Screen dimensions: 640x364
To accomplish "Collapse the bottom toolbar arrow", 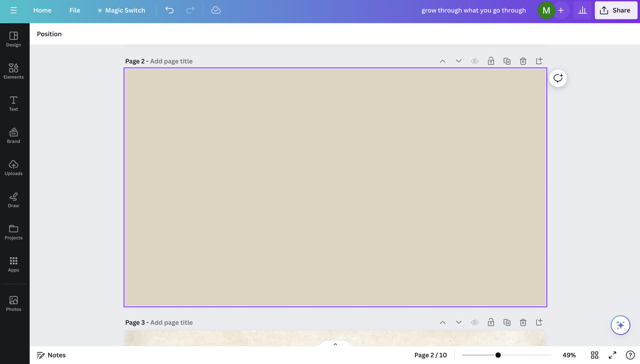I will pyautogui.click(x=335, y=344).
